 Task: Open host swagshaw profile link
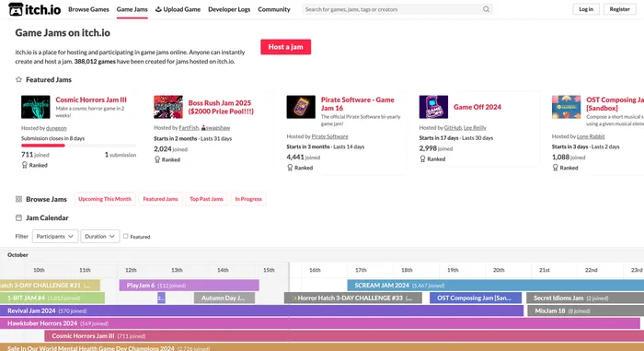(x=215, y=127)
